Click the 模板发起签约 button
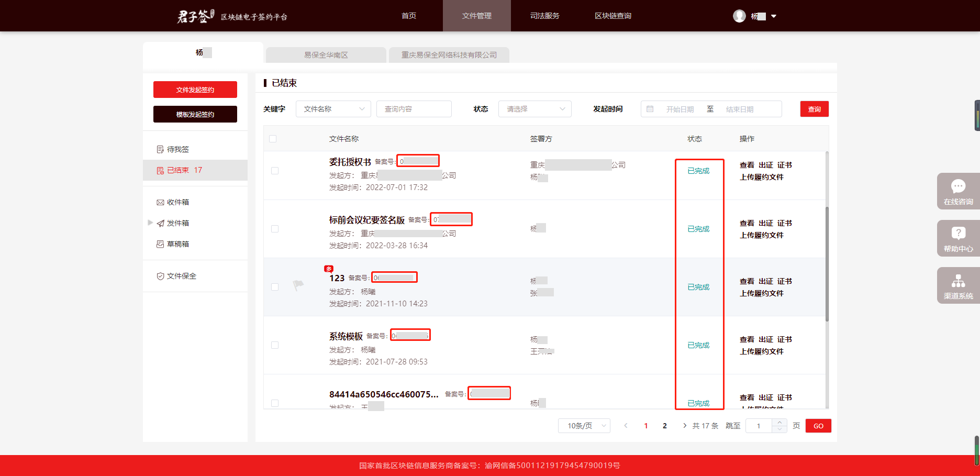Screen dimensions: 980x476 tap(195, 114)
